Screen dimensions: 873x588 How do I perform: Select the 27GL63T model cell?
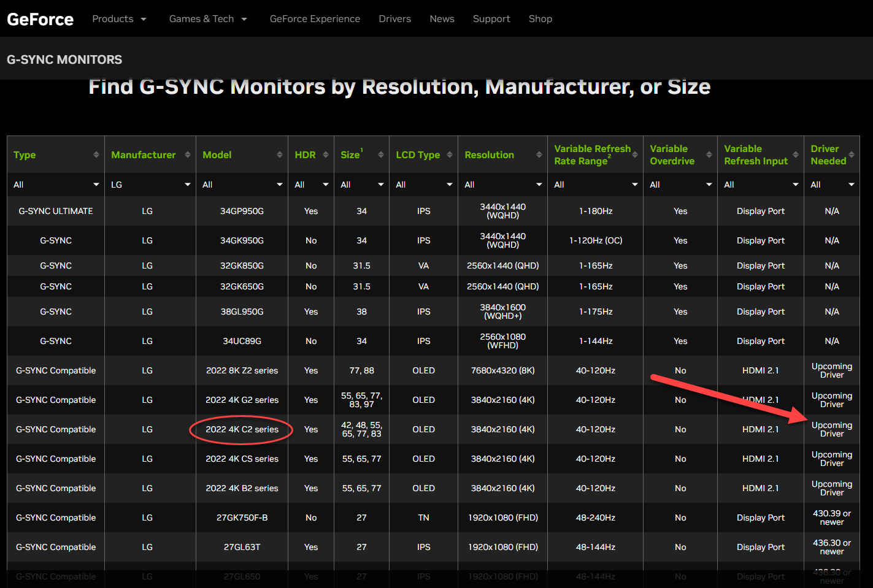pyautogui.click(x=242, y=547)
